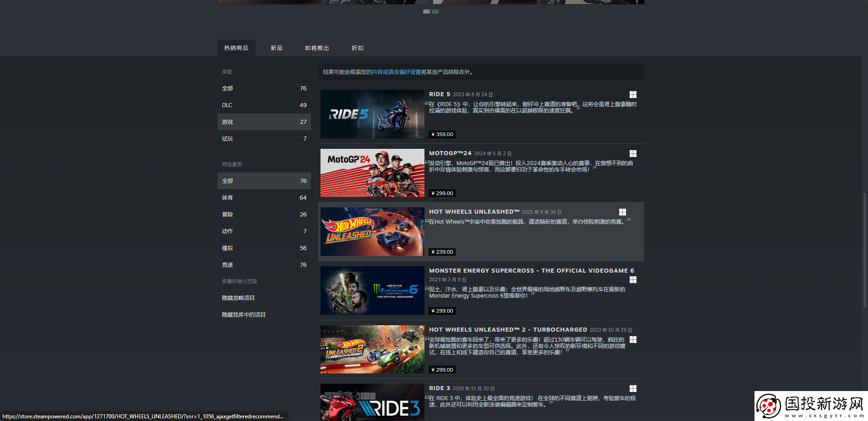Viewport: 868px width, 421px height.
Task: Click the ¥ 239.00 price tag
Action: pyautogui.click(x=442, y=252)
